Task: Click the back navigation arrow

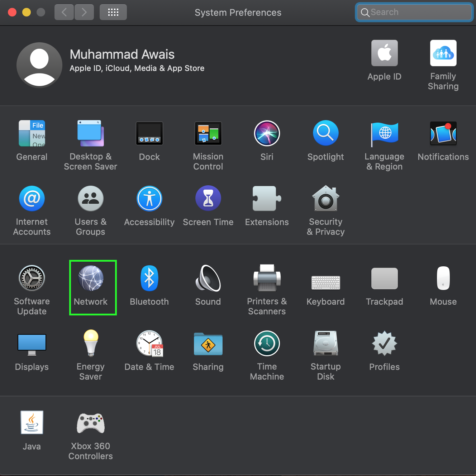Action: [64, 13]
